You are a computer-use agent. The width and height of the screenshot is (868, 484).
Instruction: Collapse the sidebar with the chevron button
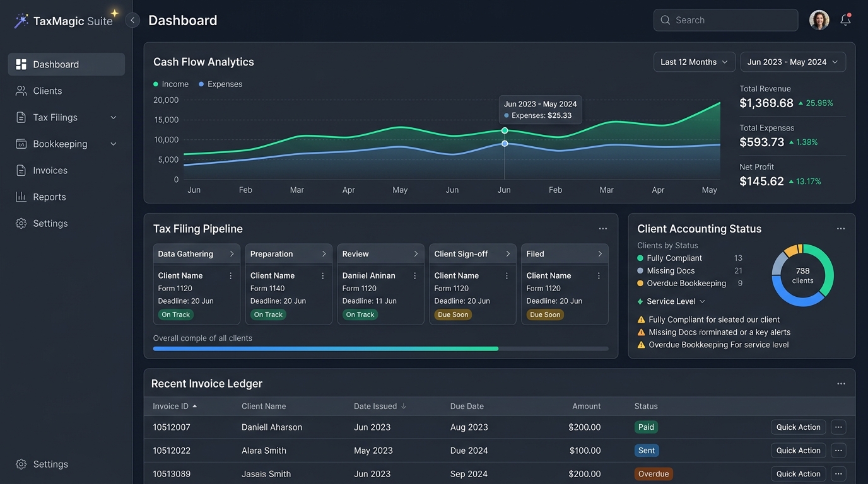click(132, 20)
